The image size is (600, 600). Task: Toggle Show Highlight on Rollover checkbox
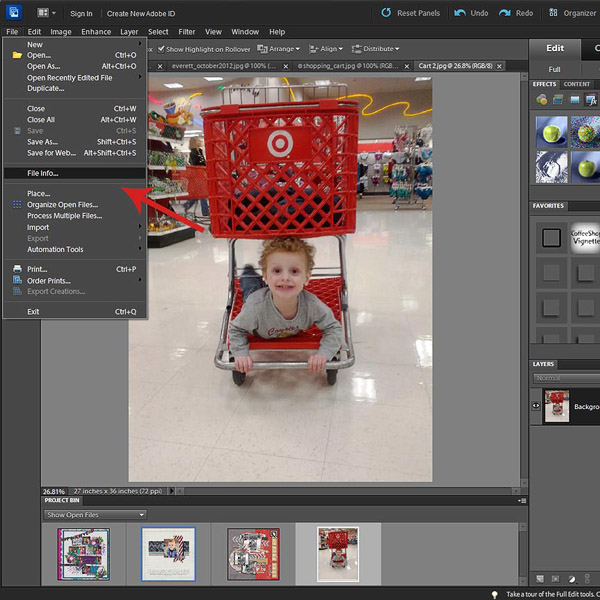[x=161, y=49]
